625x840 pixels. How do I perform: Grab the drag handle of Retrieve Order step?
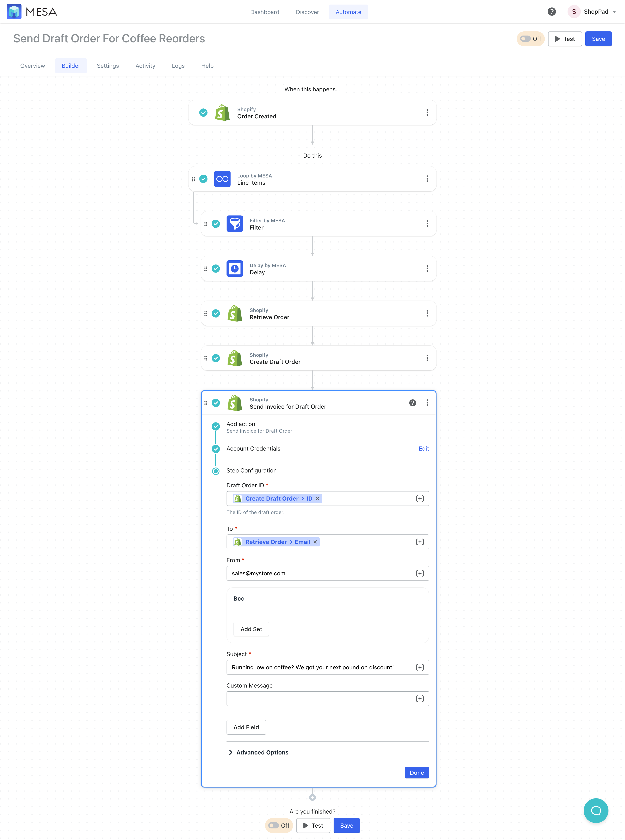(206, 314)
